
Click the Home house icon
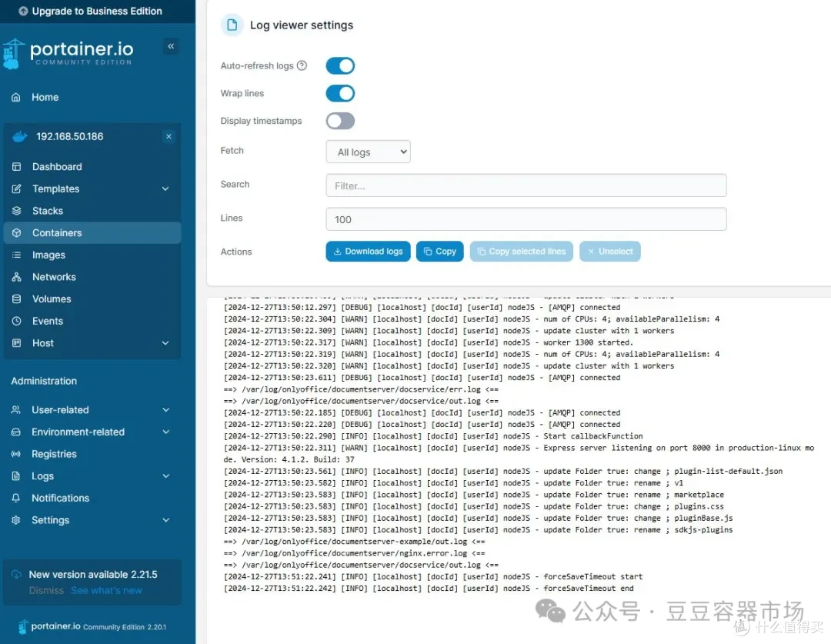pos(16,98)
